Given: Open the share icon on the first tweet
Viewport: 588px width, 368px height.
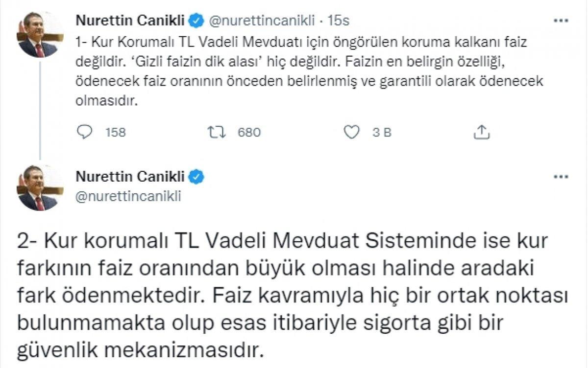Looking at the screenshot, I should pyautogui.click(x=483, y=131).
